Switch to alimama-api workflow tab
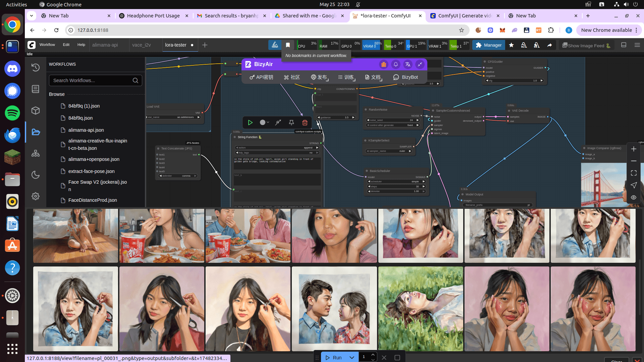The height and width of the screenshot is (362, 644). [x=105, y=45]
